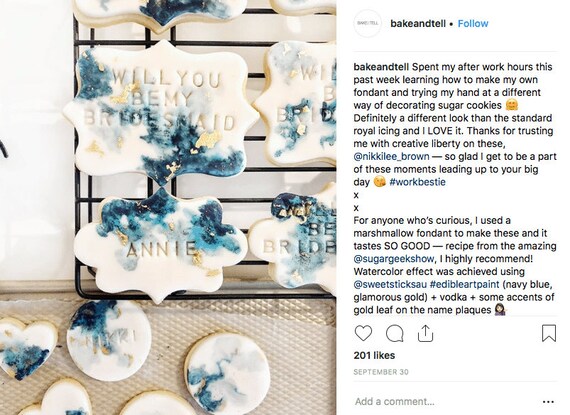Open the September 30 post timestamp
Screen dimensions: 570x415
(x=381, y=372)
